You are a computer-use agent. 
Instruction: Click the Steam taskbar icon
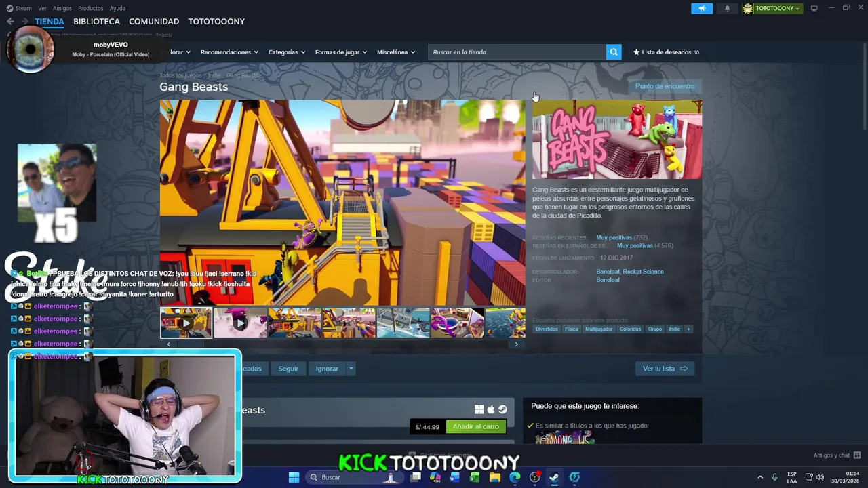click(x=554, y=477)
